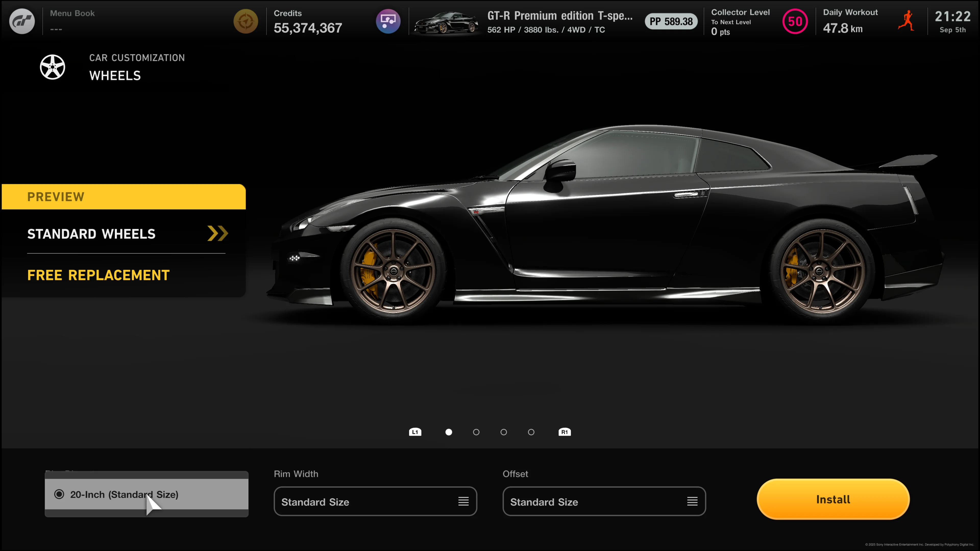
Task: Click the Menu Book label
Action: [72, 13]
